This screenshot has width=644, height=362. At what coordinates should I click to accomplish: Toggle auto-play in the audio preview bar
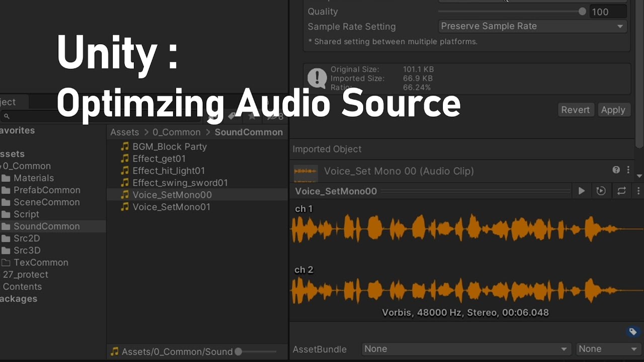pos(601,191)
